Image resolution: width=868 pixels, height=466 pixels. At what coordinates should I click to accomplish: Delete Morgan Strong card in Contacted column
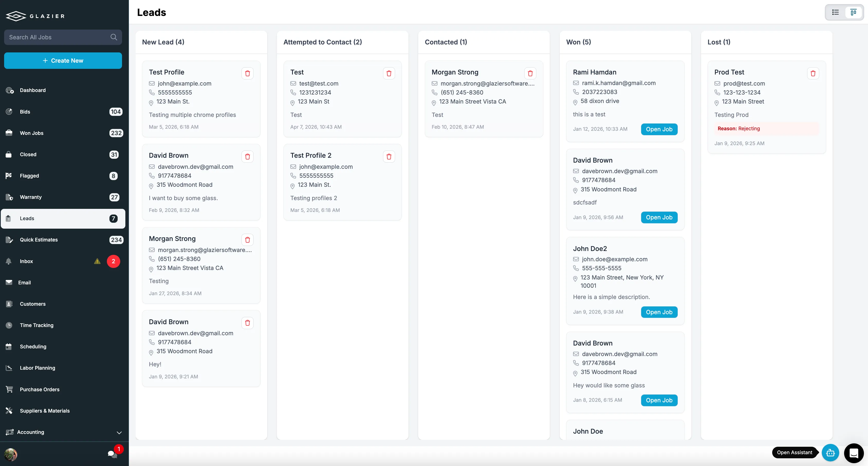[x=530, y=73]
